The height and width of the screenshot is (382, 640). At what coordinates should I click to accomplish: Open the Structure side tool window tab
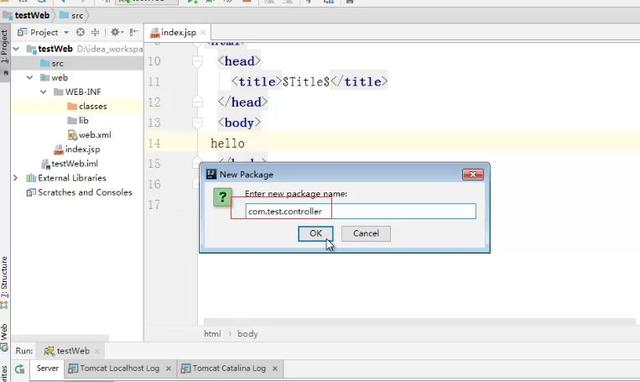pos(4,282)
